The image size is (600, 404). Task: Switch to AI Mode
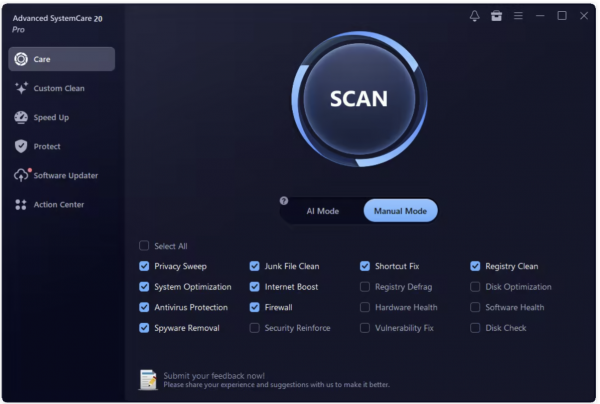(323, 211)
